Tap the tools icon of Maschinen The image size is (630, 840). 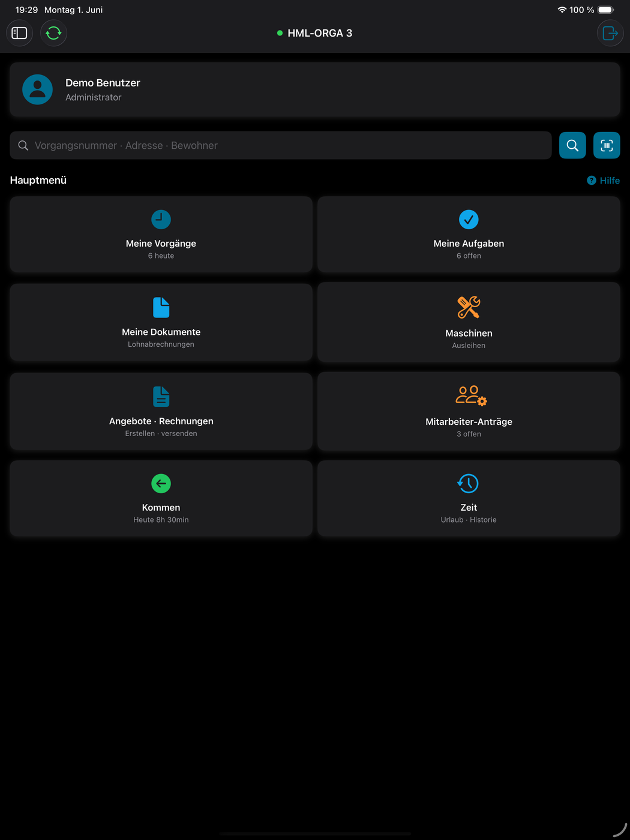pos(469,307)
